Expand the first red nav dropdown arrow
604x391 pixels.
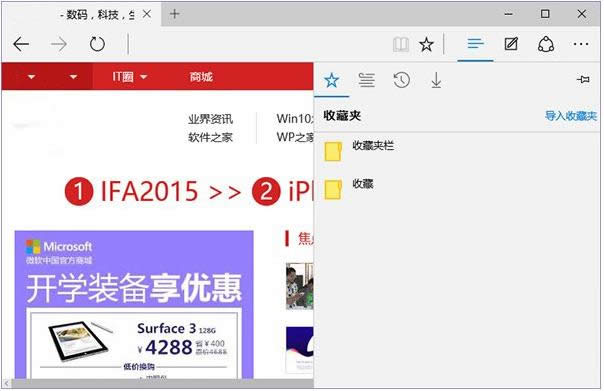coord(32,77)
